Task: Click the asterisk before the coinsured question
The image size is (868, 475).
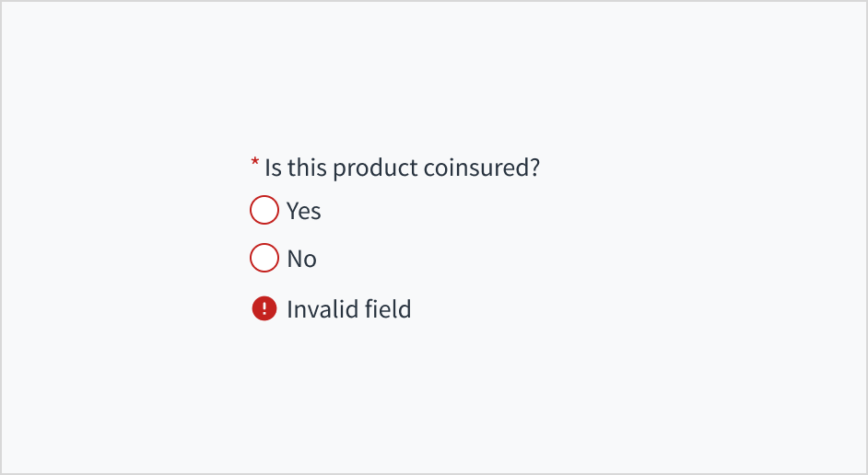Action: (x=255, y=164)
